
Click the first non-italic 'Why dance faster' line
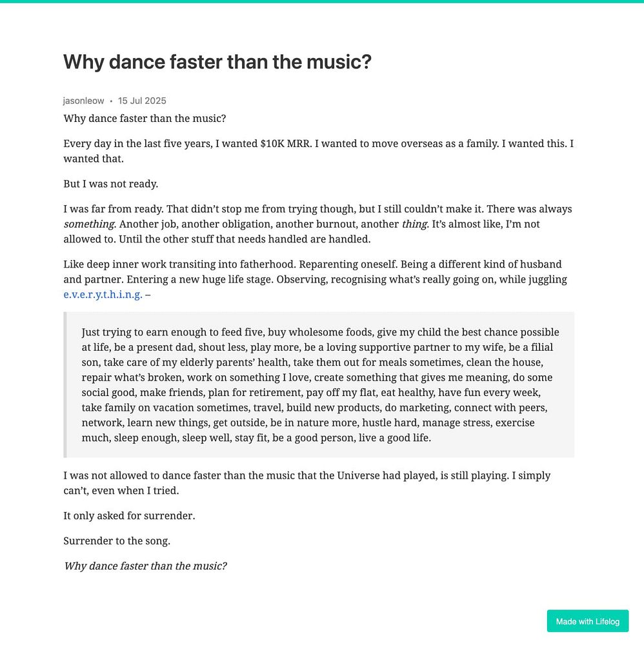pos(145,119)
